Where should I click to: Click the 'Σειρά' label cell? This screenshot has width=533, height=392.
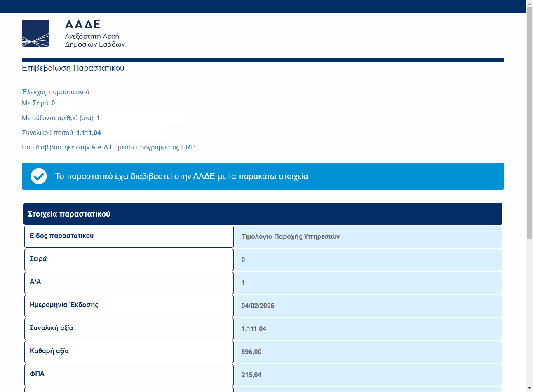pyautogui.click(x=129, y=260)
